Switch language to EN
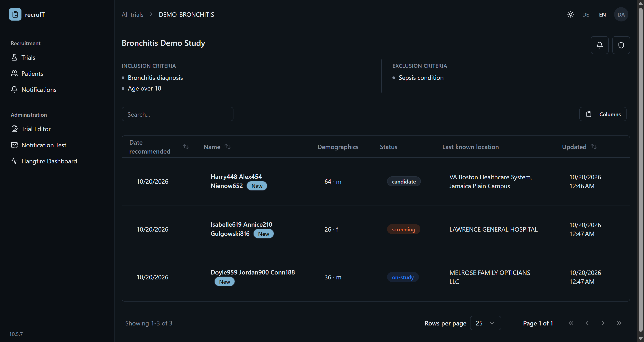This screenshot has width=644, height=342. (602, 15)
